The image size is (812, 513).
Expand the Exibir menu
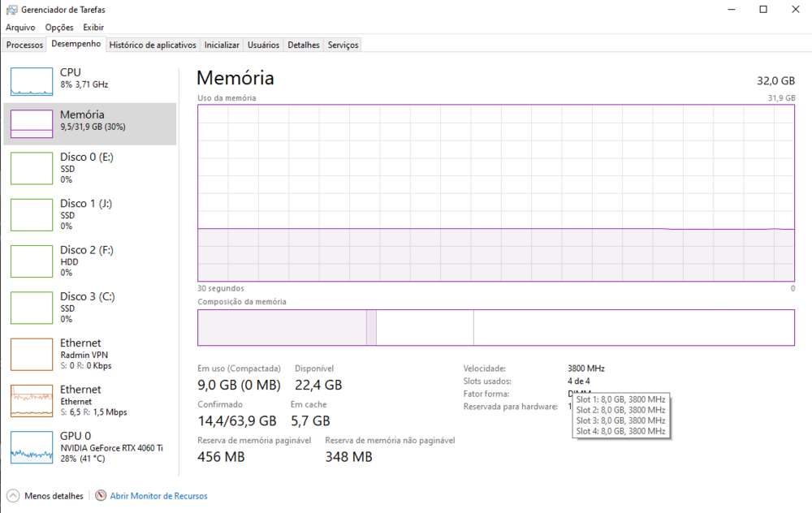93,28
